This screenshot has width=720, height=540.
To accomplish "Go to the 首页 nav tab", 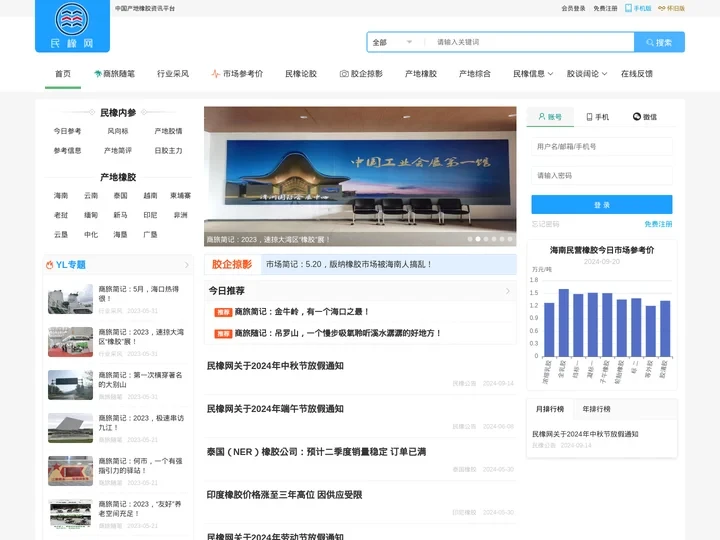I will tap(63, 73).
